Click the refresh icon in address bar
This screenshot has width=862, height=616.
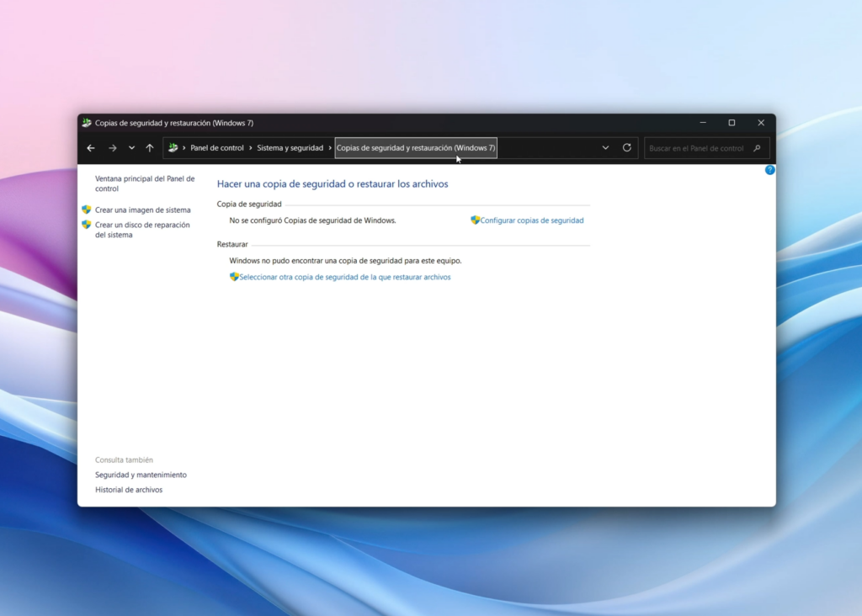[x=626, y=148]
